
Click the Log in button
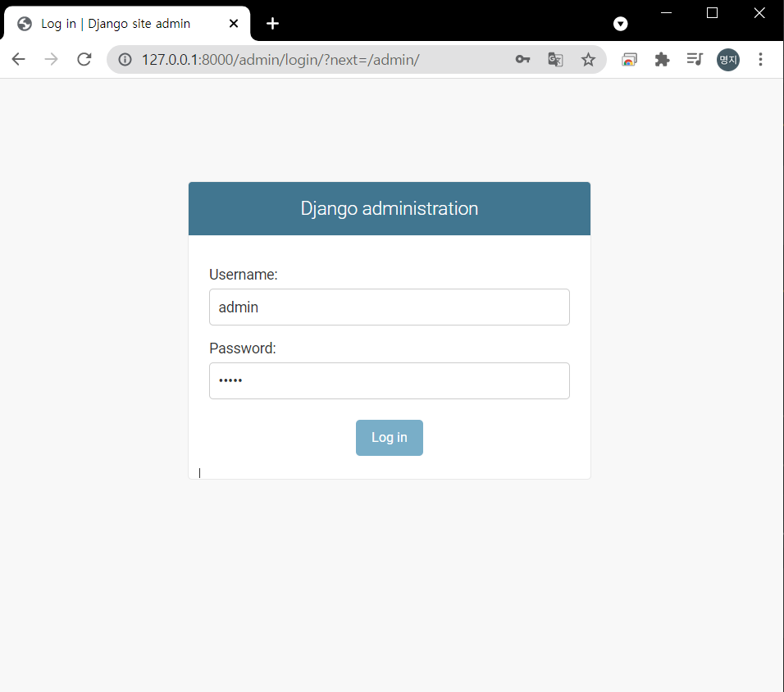pyautogui.click(x=389, y=438)
